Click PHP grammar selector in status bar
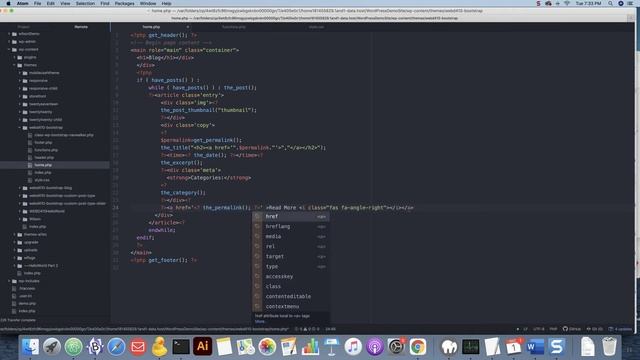 [x=553, y=329]
